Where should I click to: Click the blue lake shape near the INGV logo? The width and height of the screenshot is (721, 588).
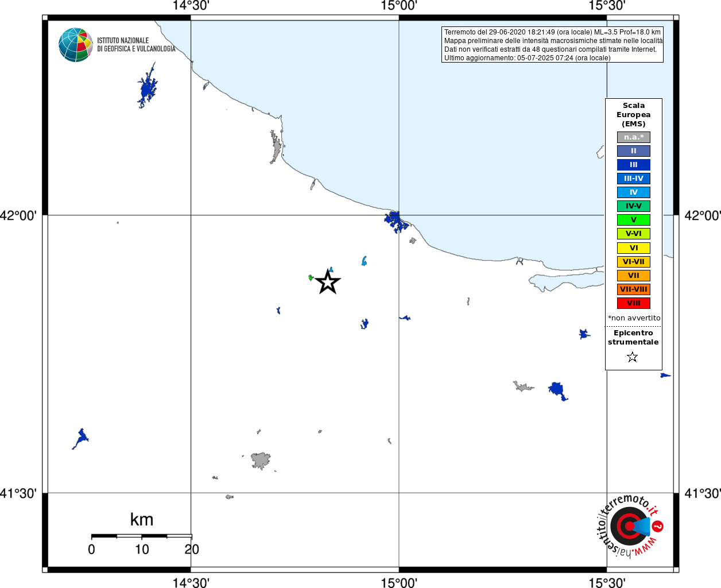[147, 87]
